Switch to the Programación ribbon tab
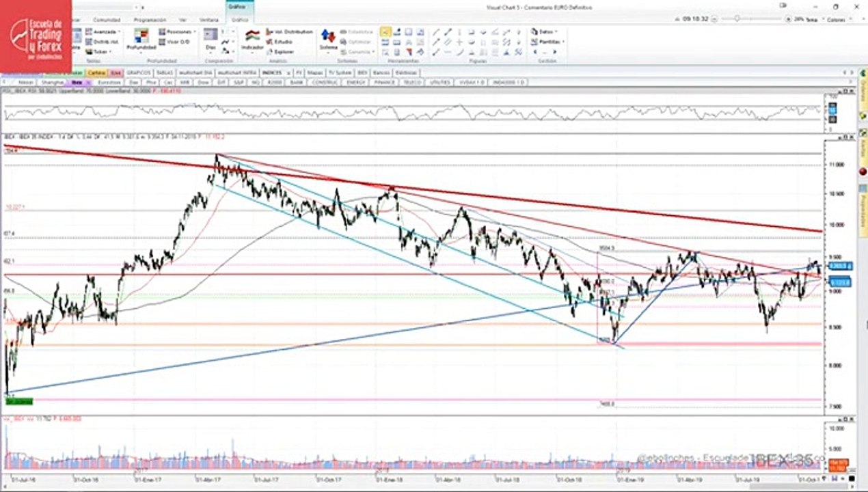Screen dimensions: 868x492 tap(150, 20)
